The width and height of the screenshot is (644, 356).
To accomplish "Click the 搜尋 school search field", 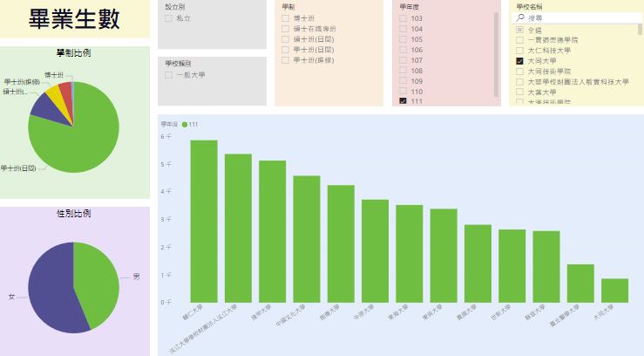I will [x=575, y=18].
